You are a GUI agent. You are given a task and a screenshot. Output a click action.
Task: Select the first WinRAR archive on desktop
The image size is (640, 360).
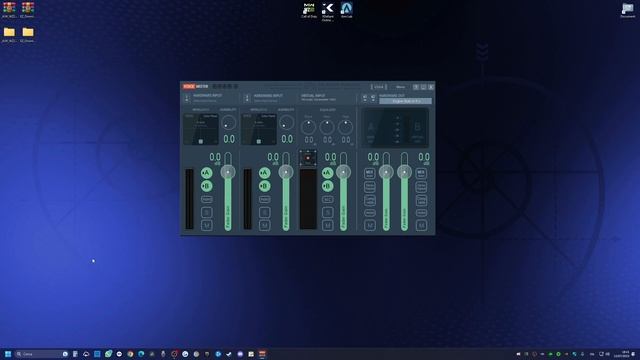(x=9, y=10)
